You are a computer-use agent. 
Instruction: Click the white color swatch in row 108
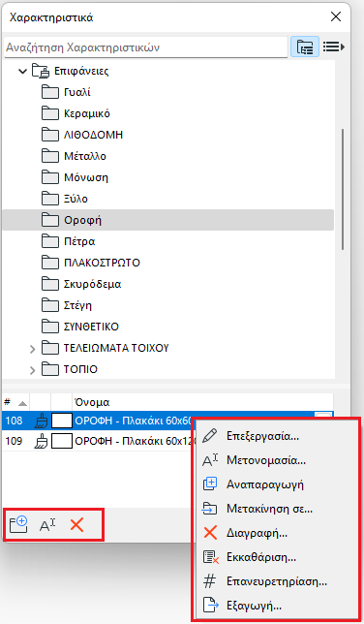pyautogui.click(x=62, y=421)
